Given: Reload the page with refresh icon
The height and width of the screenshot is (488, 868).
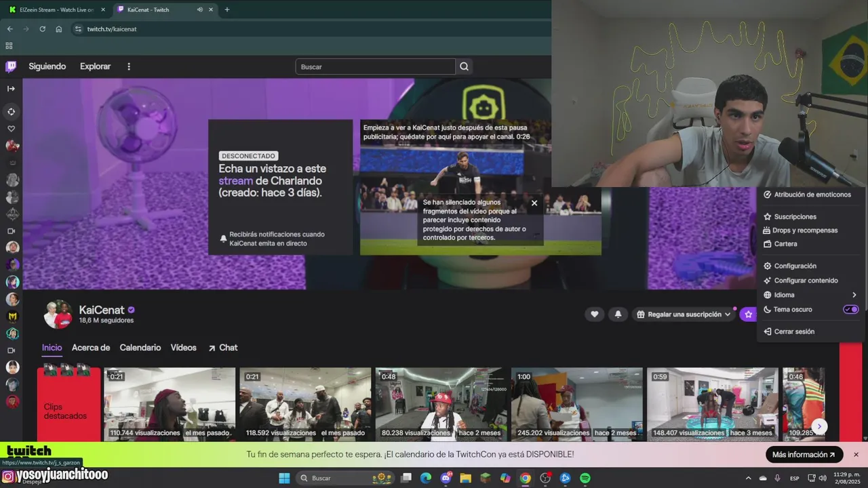Looking at the screenshot, I should [x=42, y=29].
